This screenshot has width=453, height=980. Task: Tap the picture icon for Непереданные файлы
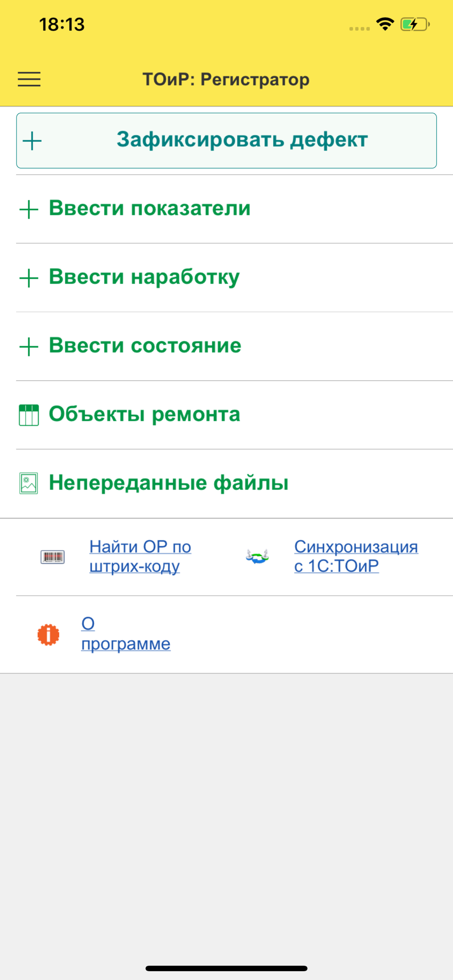pos(29,484)
